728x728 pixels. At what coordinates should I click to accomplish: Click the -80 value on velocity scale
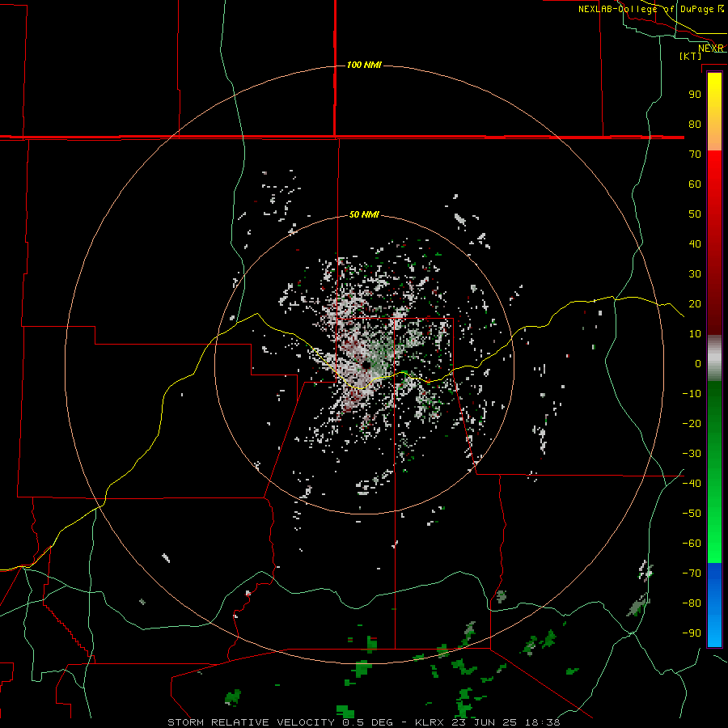click(692, 603)
